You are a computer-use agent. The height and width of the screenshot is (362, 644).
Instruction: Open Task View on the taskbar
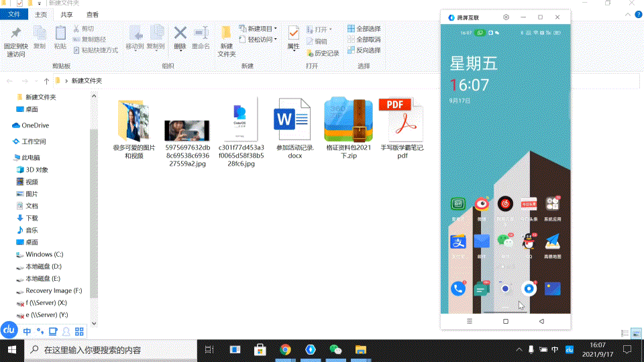209,350
